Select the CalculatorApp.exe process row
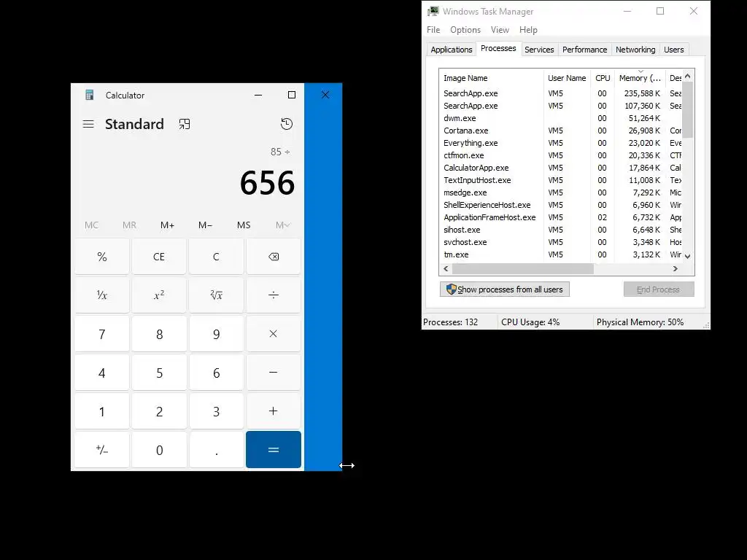Image resolution: width=747 pixels, height=560 pixels. pyautogui.click(x=561, y=168)
